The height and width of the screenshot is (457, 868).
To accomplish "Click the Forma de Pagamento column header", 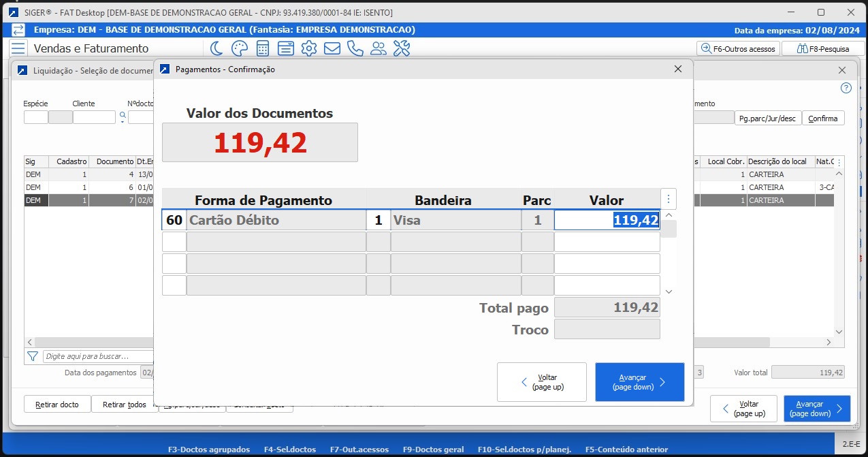I will click(x=263, y=200).
